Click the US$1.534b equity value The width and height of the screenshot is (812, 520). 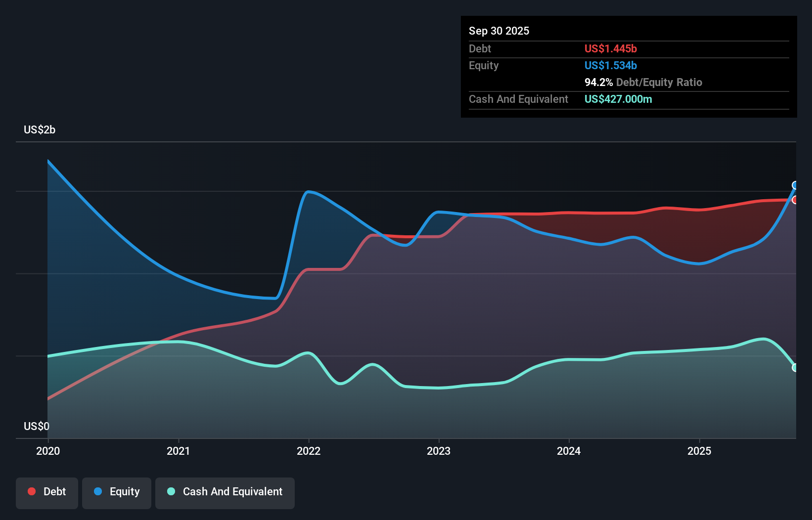click(x=611, y=65)
